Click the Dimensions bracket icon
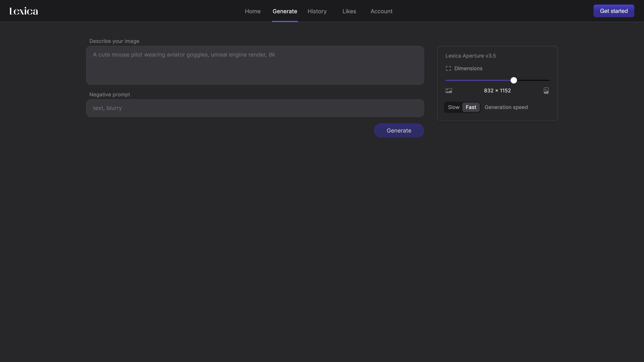Screen dimensions: 644x362 448,68
